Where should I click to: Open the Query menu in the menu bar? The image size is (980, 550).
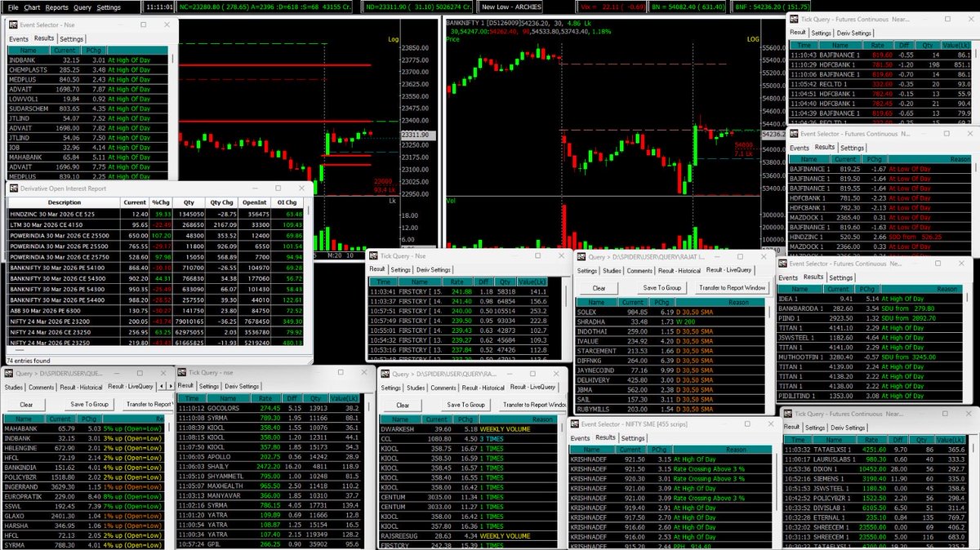pyautogui.click(x=82, y=7)
